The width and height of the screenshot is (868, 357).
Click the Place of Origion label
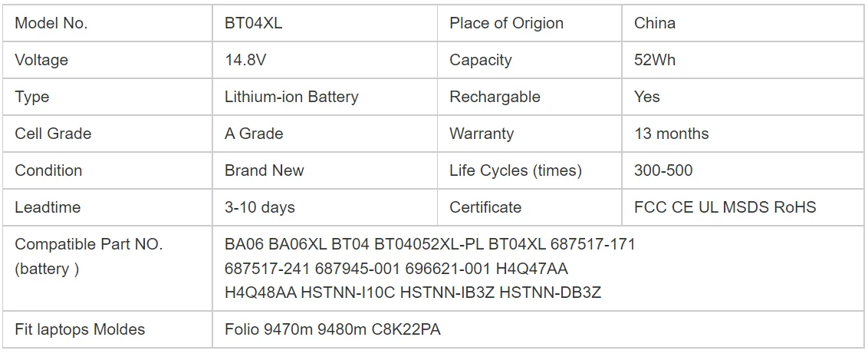click(x=506, y=23)
